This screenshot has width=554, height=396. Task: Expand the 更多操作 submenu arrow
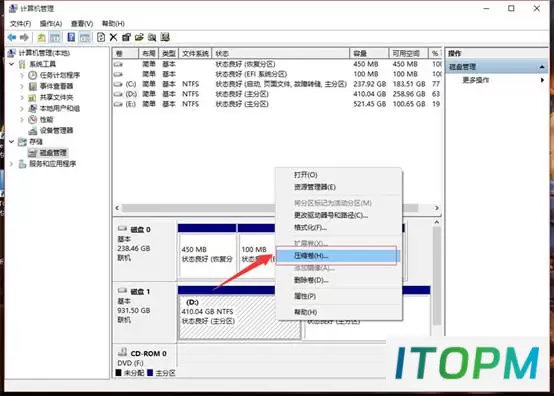click(x=542, y=80)
